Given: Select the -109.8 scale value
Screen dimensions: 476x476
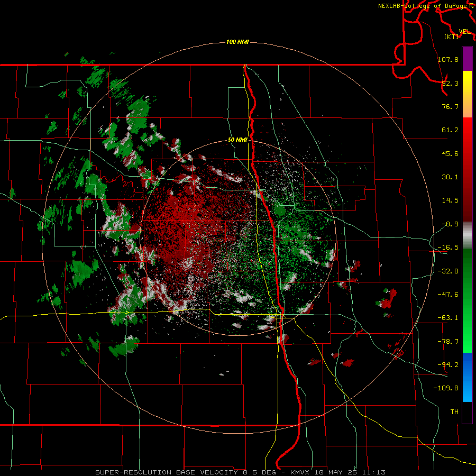Looking at the screenshot, I should 446,388.
